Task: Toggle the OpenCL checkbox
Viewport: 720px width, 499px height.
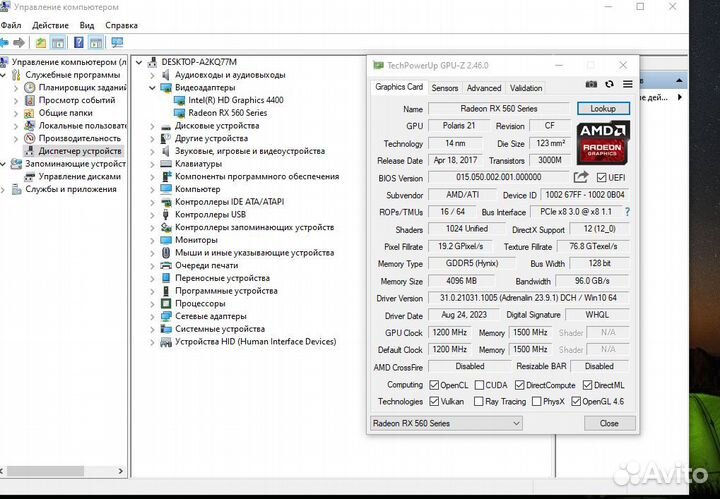Action: click(x=434, y=385)
